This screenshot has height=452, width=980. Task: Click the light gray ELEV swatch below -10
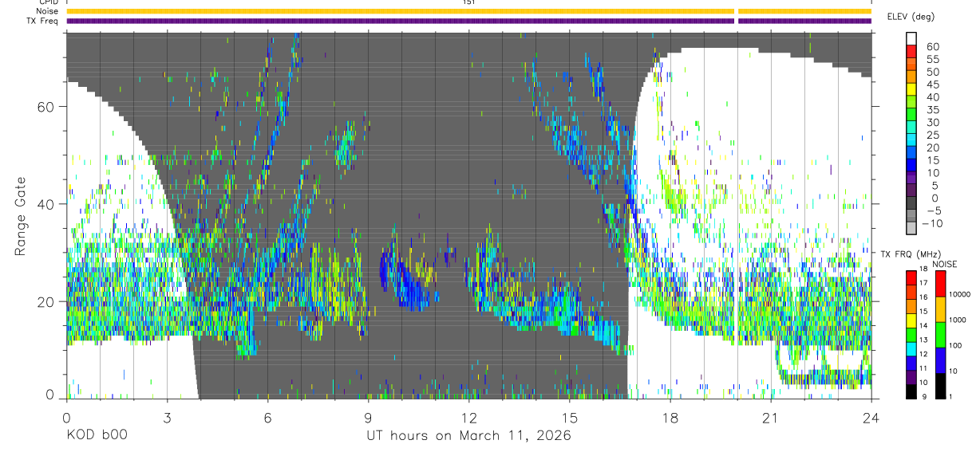pos(911,229)
